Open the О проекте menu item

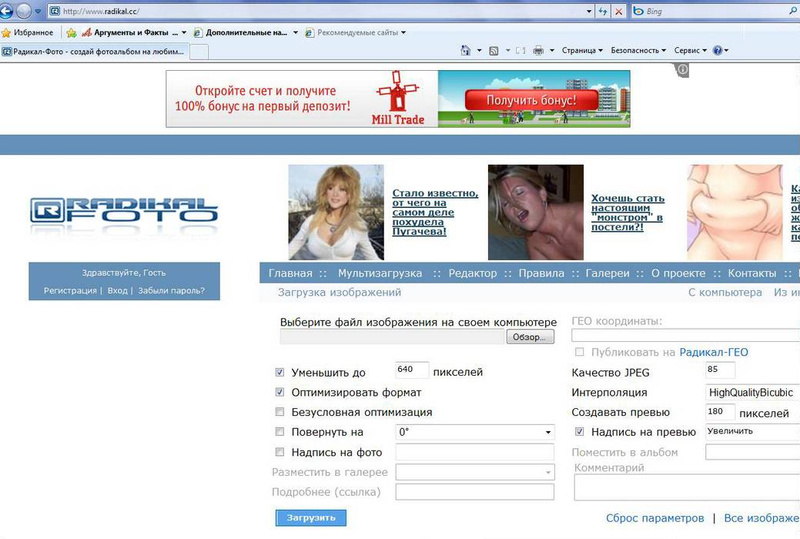pos(678,273)
